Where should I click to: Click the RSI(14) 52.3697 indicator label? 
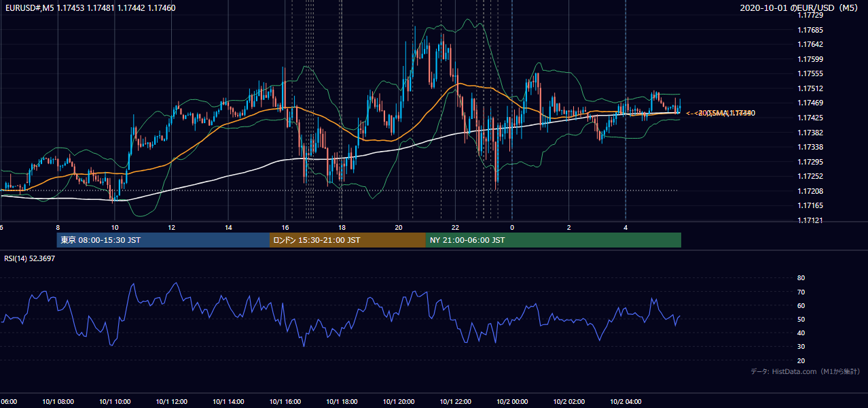[x=30, y=258]
